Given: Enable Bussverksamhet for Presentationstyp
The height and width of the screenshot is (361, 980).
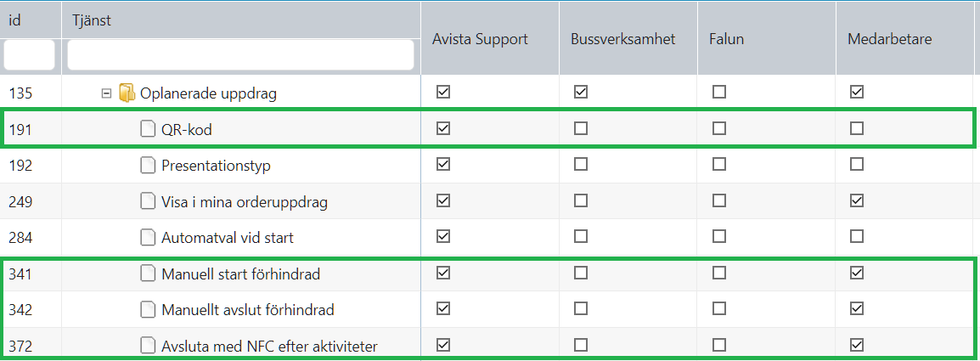Looking at the screenshot, I should 581,165.
